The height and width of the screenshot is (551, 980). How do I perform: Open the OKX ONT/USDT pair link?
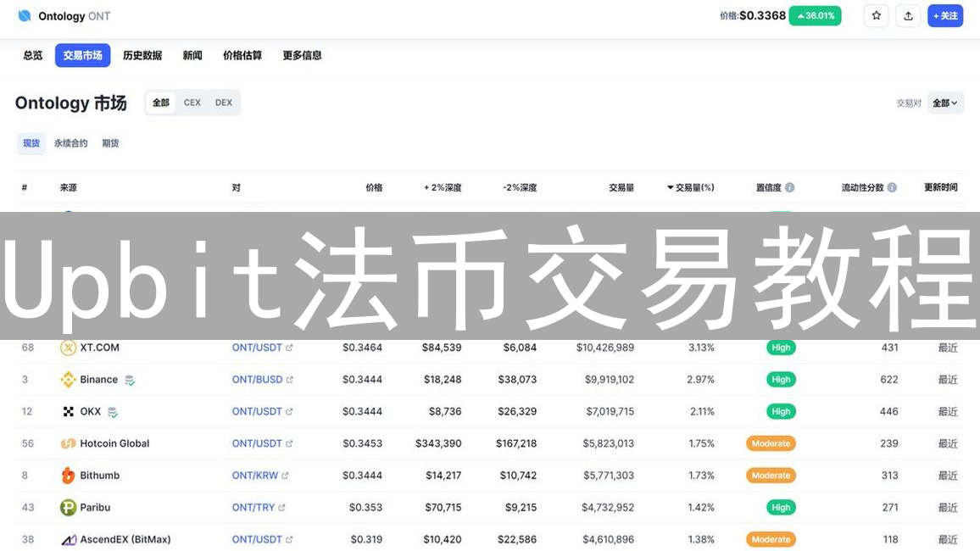pos(257,411)
